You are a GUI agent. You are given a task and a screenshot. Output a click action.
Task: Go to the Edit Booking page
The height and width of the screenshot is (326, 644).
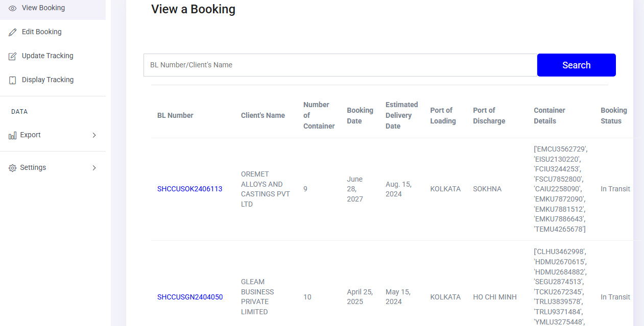[42, 32]
